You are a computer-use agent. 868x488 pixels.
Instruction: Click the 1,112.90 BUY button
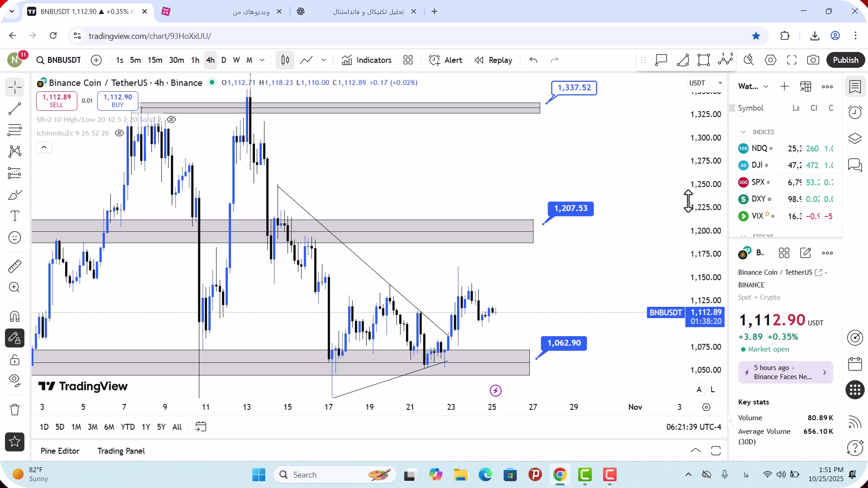[118, 101]
